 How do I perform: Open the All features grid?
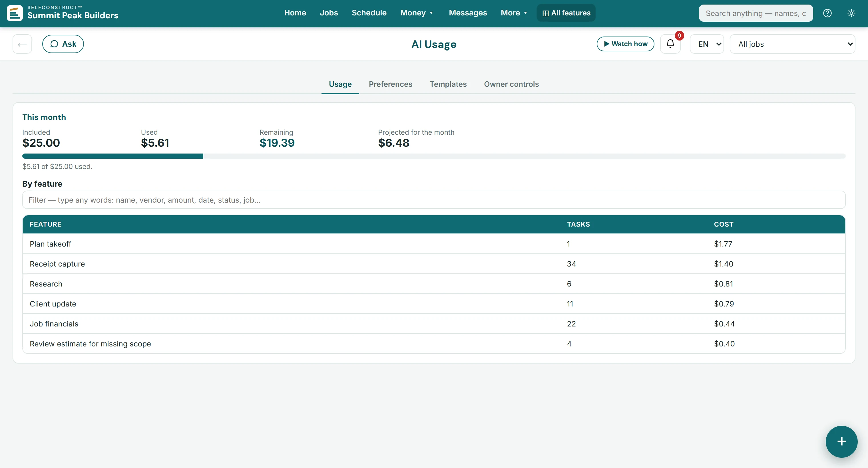[566, 13]
